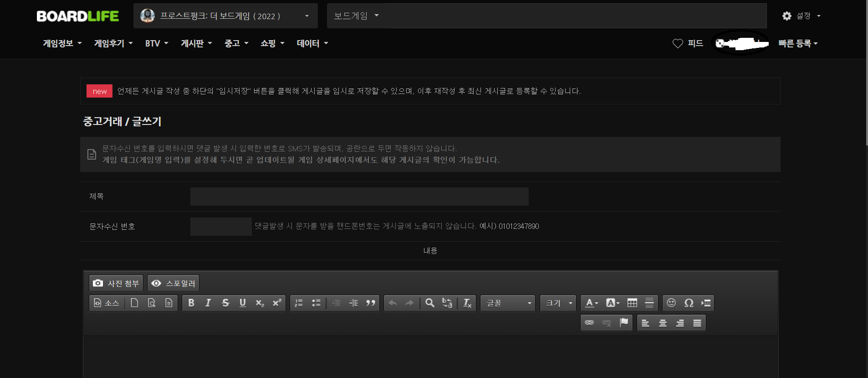Click the BOARDLIFE logo
The height and width of the screenshot is (378, 868).
coord(77,16)
